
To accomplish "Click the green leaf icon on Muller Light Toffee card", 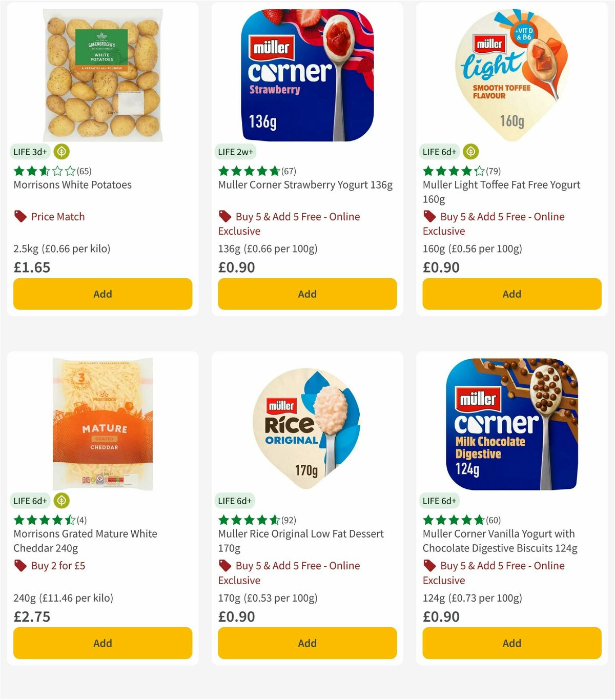I will click(470, 152).
